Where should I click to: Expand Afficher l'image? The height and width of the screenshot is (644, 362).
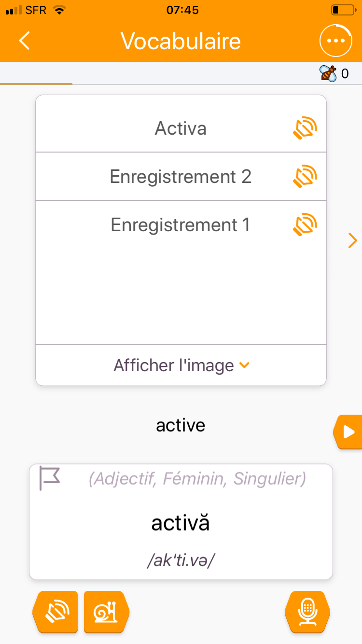pos(181,365)
